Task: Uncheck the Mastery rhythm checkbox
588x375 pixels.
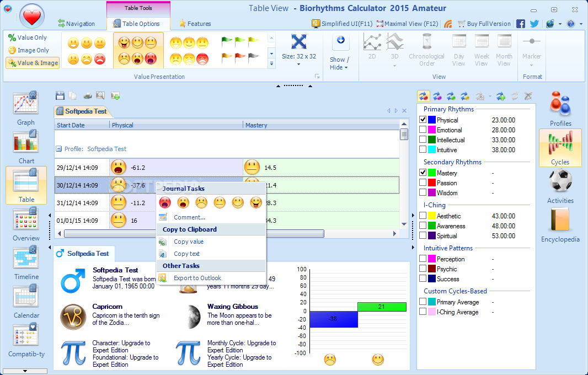Action: pyautogui.click(x=423, y=173)
